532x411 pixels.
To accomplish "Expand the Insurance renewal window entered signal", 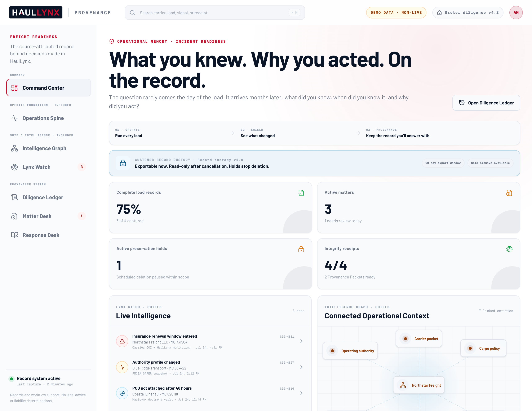I will [x=301, y=341].
